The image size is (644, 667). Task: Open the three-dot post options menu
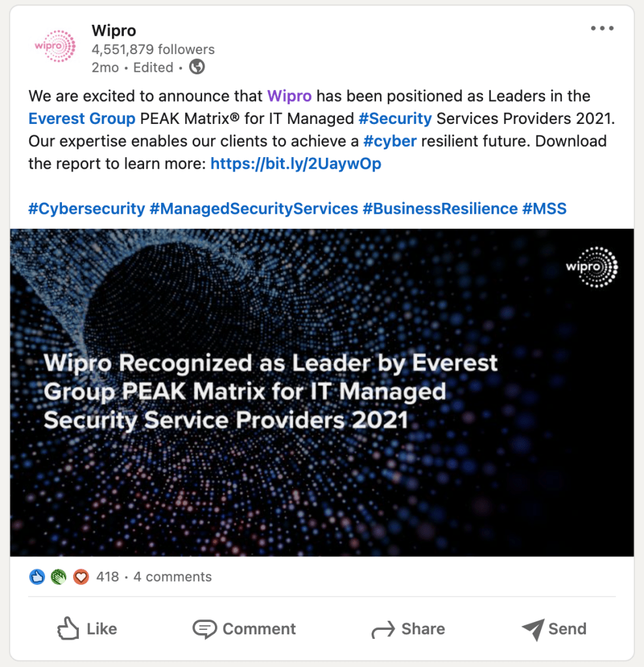coord(602,29)
